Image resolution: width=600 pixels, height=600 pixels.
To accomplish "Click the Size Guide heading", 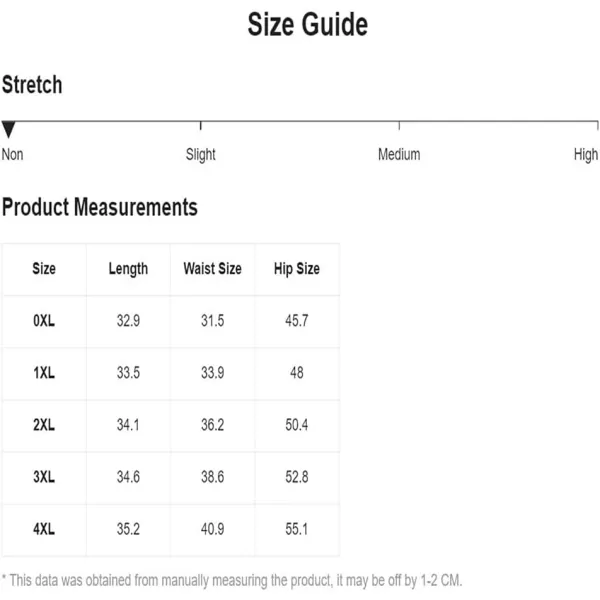I will 308,24.
